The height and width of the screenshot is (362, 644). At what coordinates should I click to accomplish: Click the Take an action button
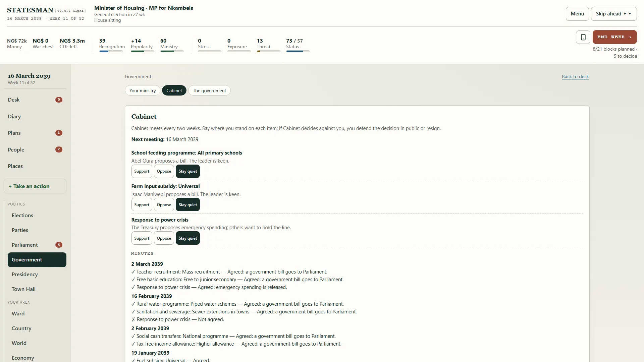(35, 186)
